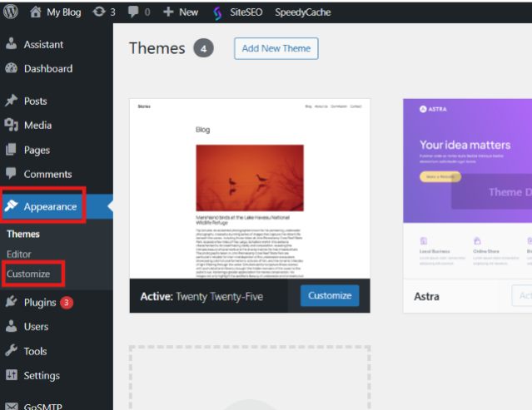Open the New content menu
Viewport: 532px width, 410px height.
(x=189, y=12)
